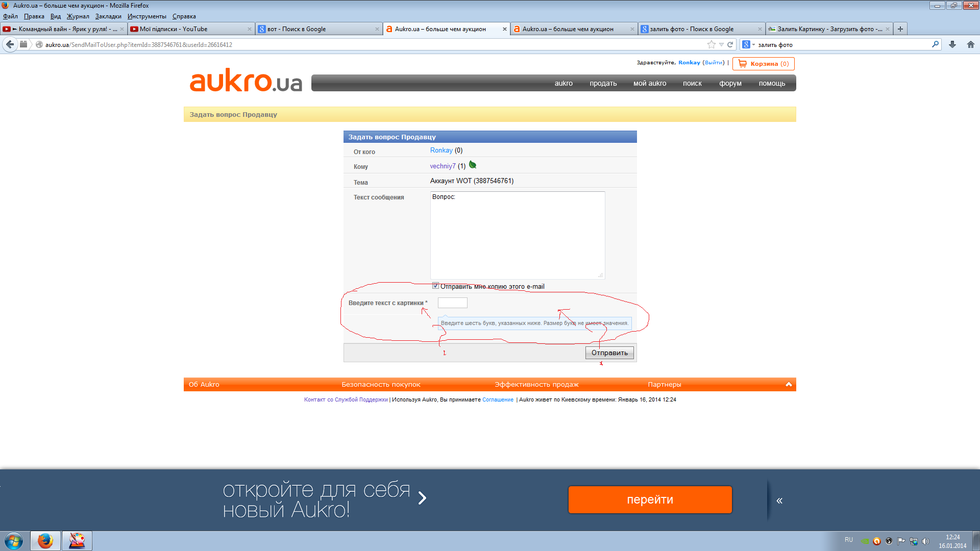Open Ronkay sender profile link in form

[441, 151]
